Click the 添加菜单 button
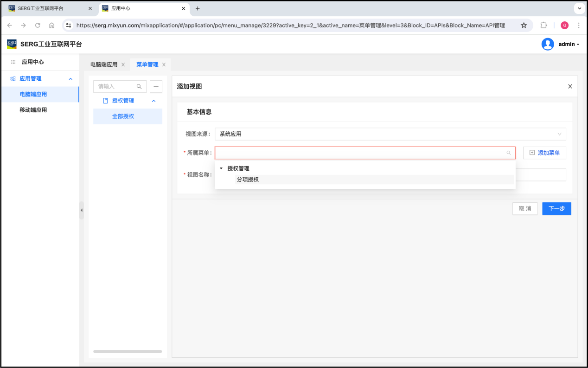This screenshot has height=368, width=588. 544,153
